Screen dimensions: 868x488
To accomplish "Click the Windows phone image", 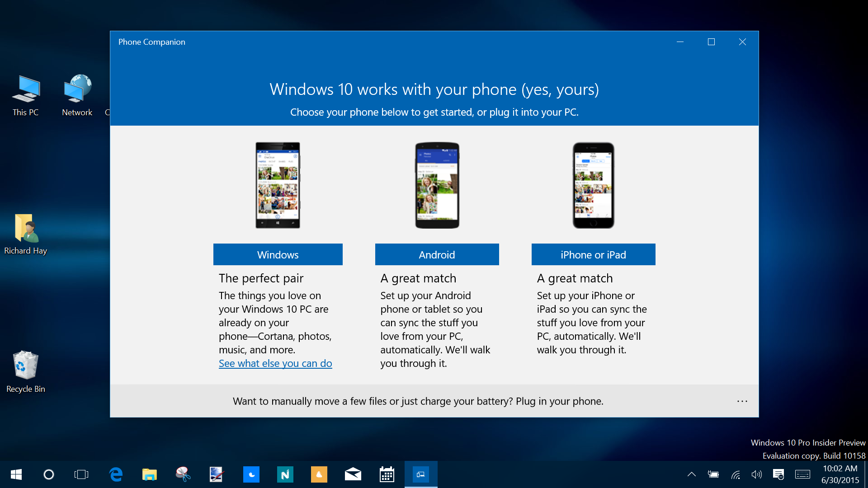I will (x=278, y=185).
